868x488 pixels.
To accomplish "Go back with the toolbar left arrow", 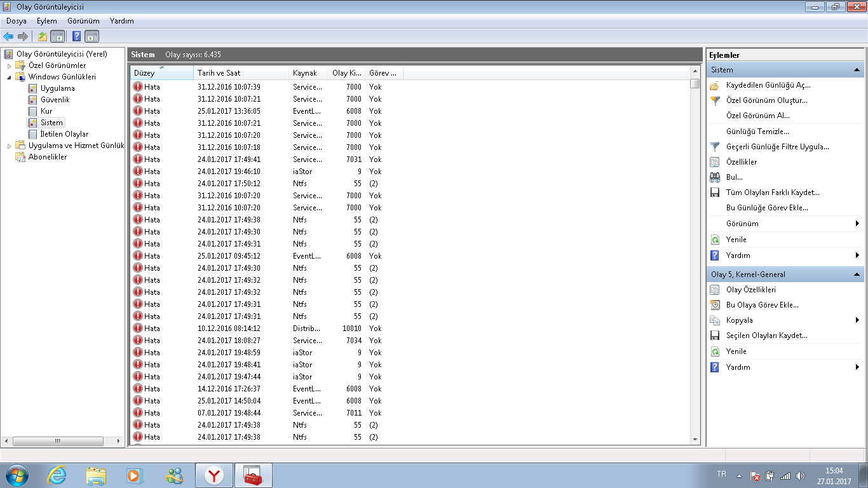I will [x=8, y=36].
